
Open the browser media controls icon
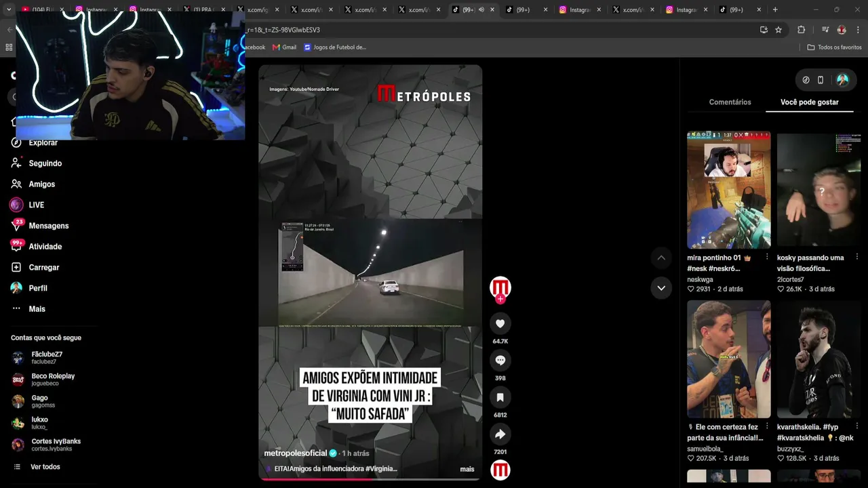pos(825,30)
